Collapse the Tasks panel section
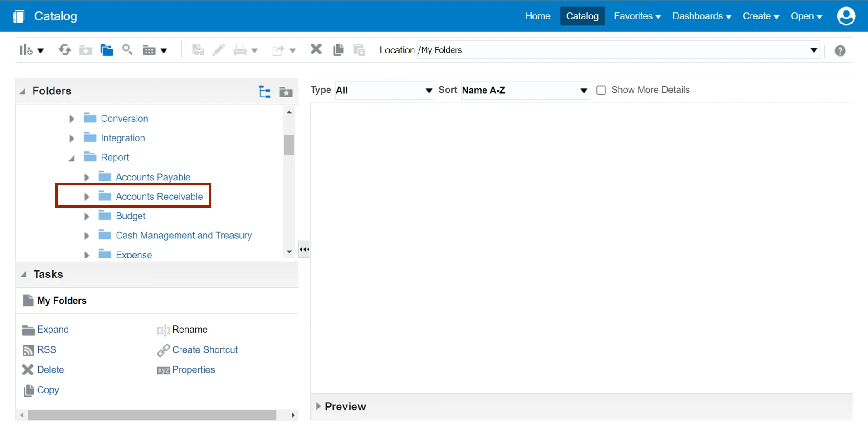This screenshot has width=868, height=432. point(24,275)
